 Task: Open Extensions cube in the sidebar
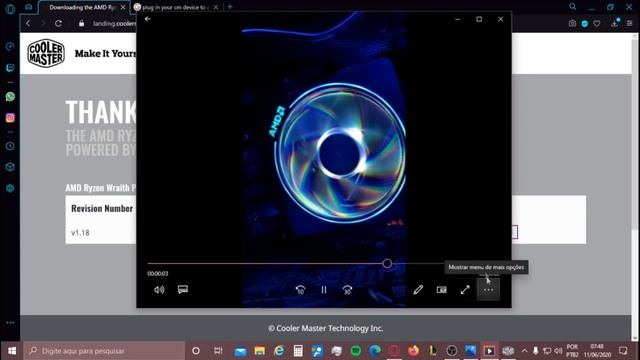[x=10, y=167]
